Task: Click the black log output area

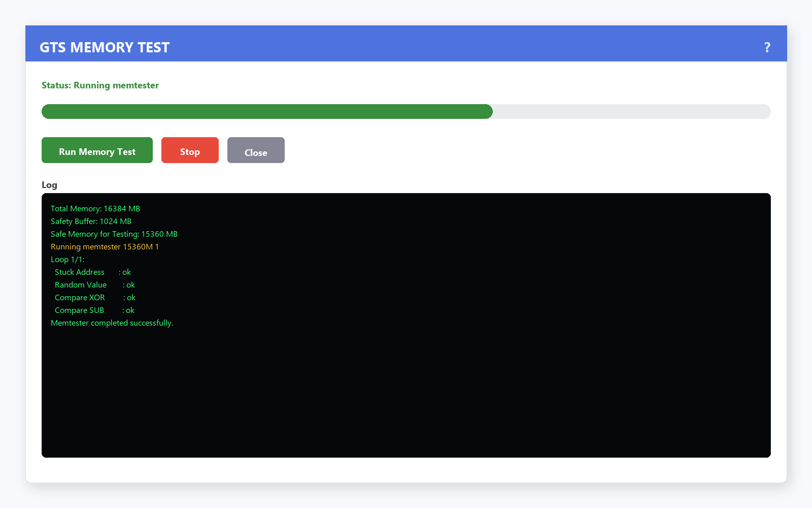Action: point(406,325)
